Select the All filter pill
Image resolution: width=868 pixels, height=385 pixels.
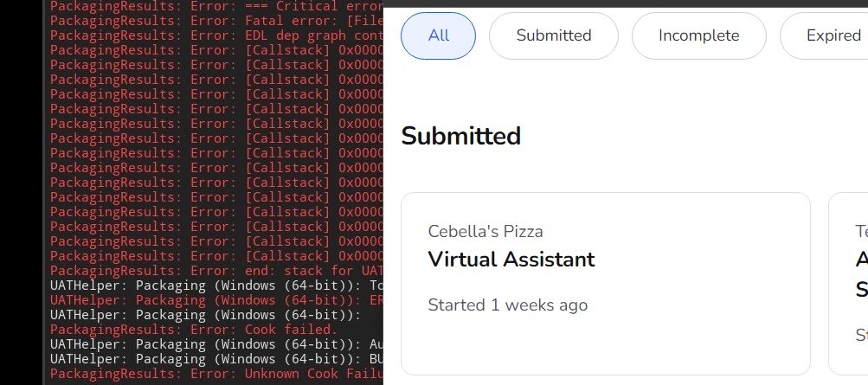[438, 36]
